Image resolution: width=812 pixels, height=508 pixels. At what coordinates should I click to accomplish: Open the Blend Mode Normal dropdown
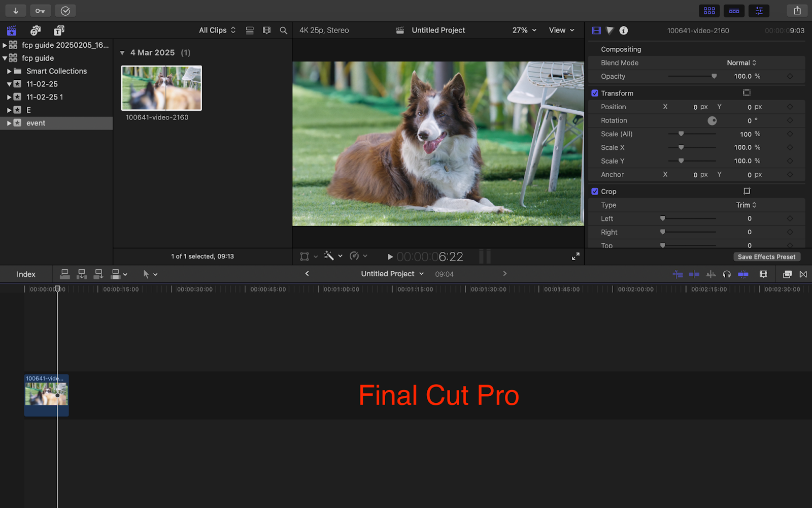[x=741, y=63]
